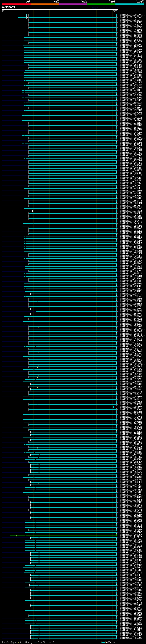This screenshot has width=146, height=644.
Task: Pick the UniRef100_P29305 sequence label
Action: click(x=131, y=278)
